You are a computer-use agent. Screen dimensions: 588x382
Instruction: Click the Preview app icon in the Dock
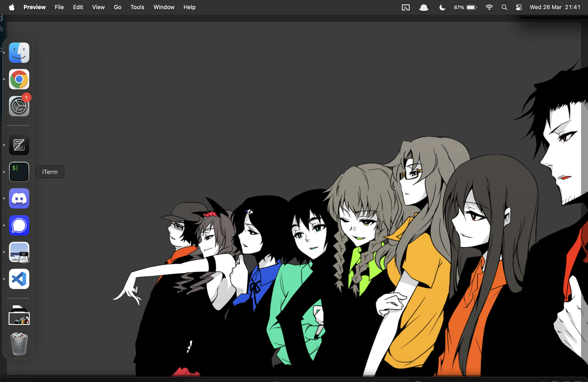tap(19, 252)
